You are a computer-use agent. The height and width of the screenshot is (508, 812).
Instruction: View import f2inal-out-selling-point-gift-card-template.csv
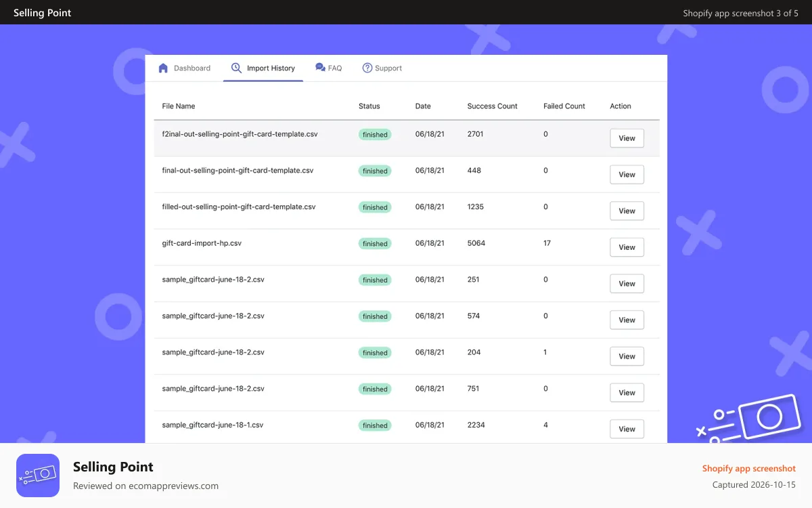point(627,138)
